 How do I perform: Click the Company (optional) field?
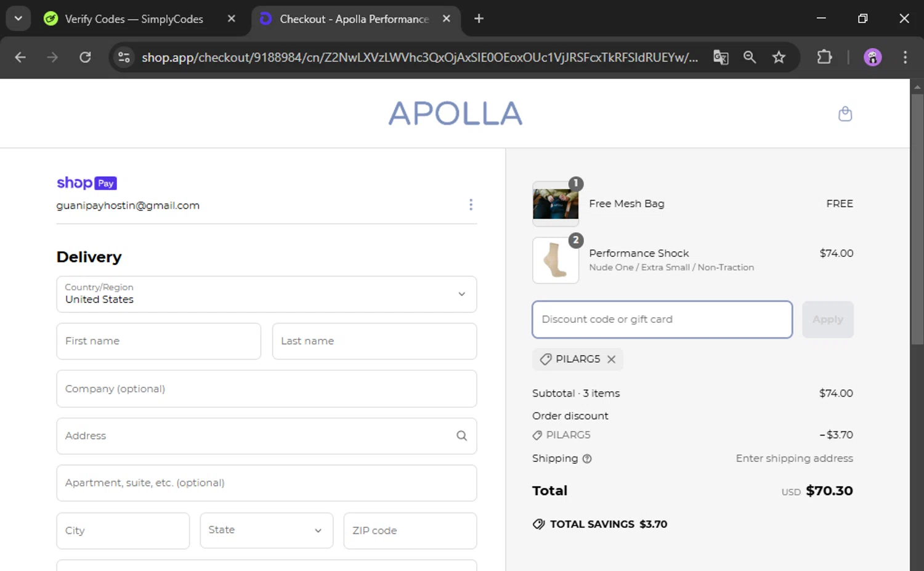pos(266,389)
